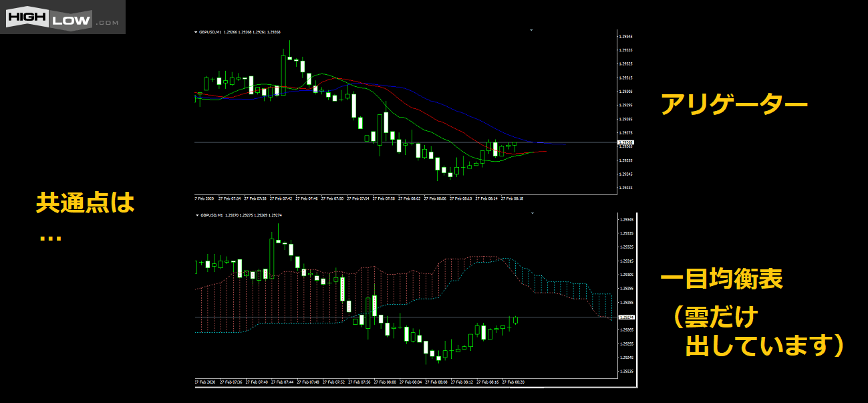Open the upper chart GBPUSD,M1 dropdown arrow
The width and height of the screenshot is (868, 403).
coord(196,32)
